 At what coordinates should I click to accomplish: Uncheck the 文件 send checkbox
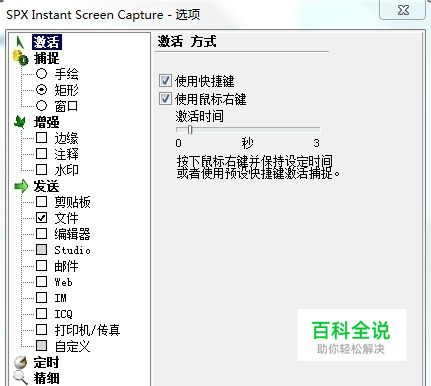pos(41,217)
